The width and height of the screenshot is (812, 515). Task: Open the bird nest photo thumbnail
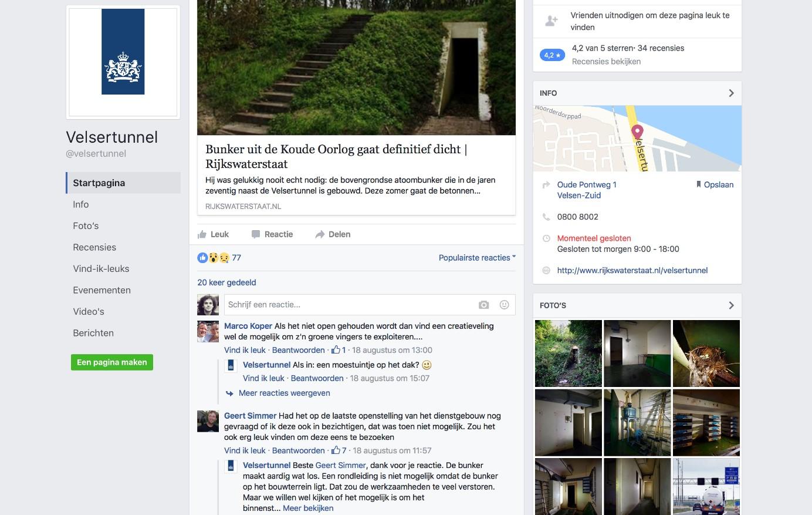coord(706,354)
